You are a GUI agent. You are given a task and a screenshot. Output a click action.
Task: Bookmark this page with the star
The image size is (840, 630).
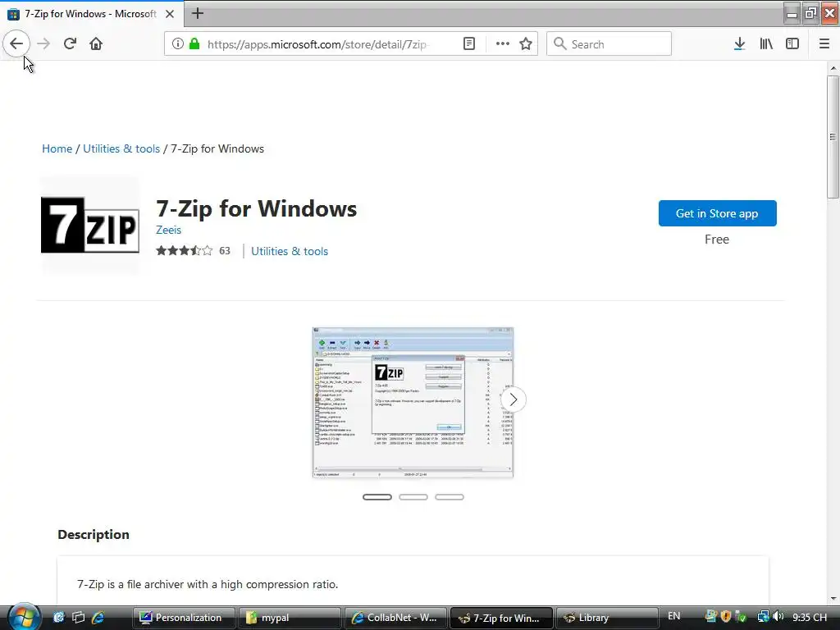point(526,43)
